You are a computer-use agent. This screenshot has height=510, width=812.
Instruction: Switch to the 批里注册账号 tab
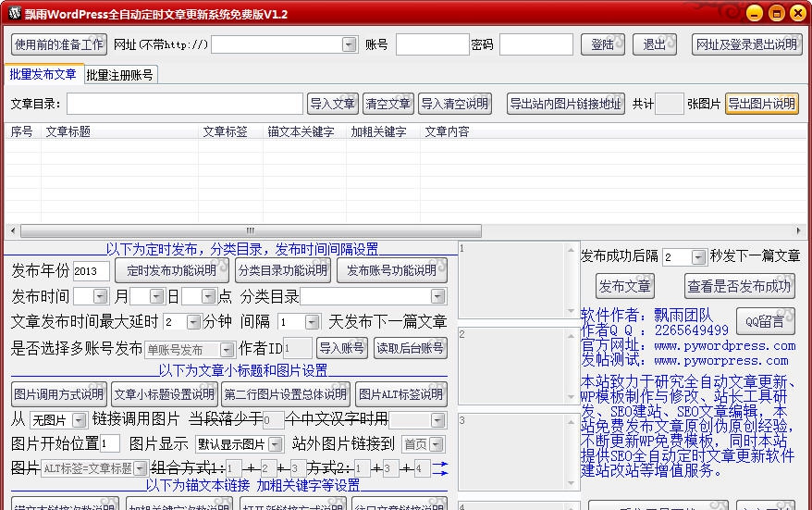[x=119, y=75]
